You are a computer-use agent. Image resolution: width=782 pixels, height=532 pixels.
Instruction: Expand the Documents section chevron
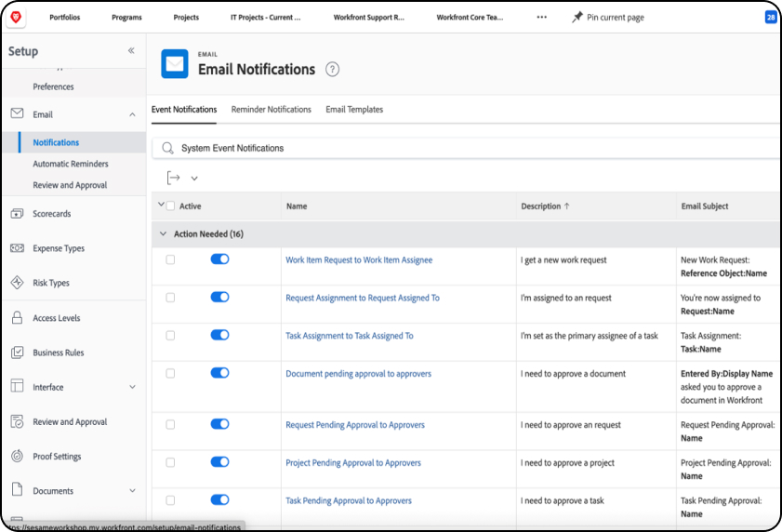click(132, 490)
